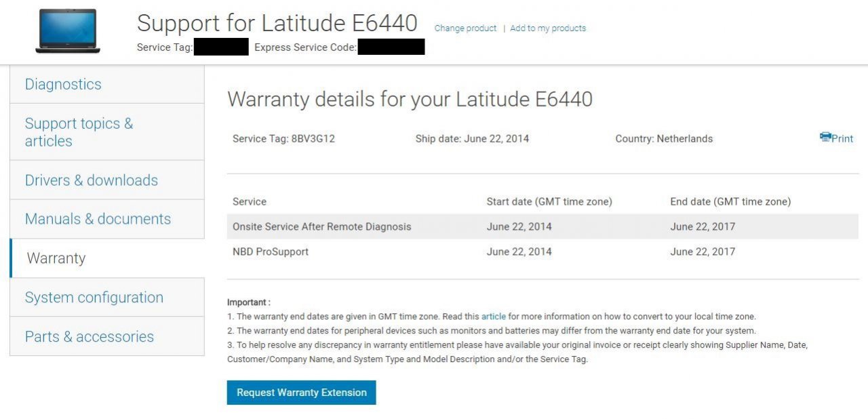The width and height of the screenshot is (868, 419).
Task: Click Add to my products link
Action: pyautogui.click(x=548, y=28)
